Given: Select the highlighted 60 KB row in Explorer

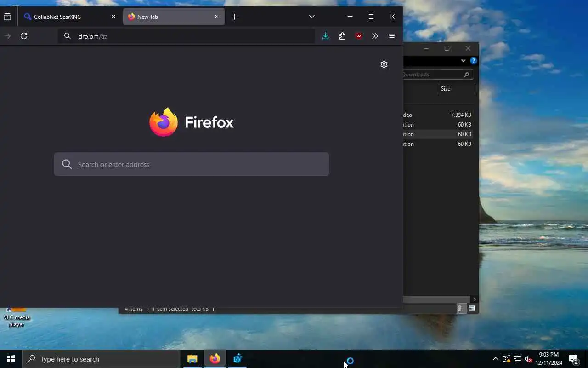Looking at the screenshot, I should [x=439, y=134].
